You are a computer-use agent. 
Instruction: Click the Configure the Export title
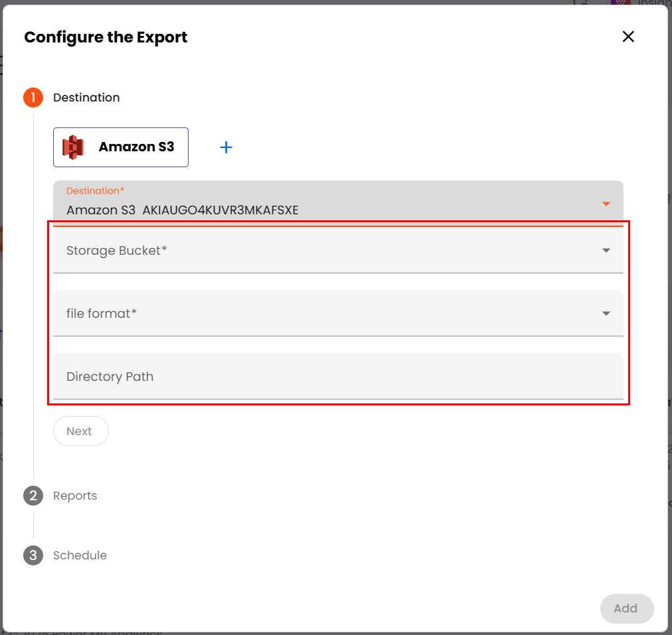pos(106,37)
